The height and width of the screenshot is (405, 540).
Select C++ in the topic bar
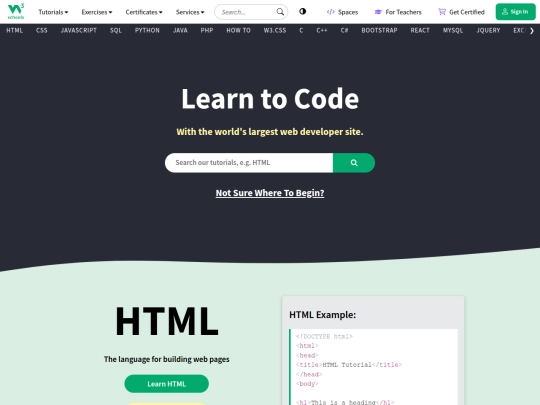[322, 30]
